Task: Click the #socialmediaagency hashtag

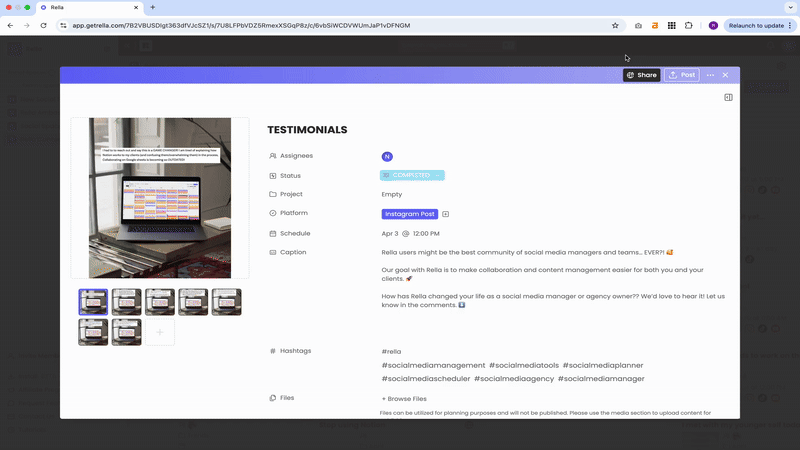Action: [514, 379]
